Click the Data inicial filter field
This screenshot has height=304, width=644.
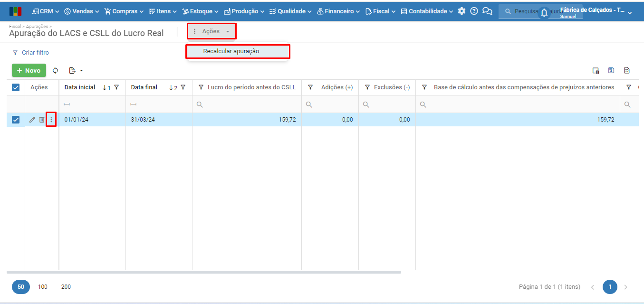click(92, 104)
